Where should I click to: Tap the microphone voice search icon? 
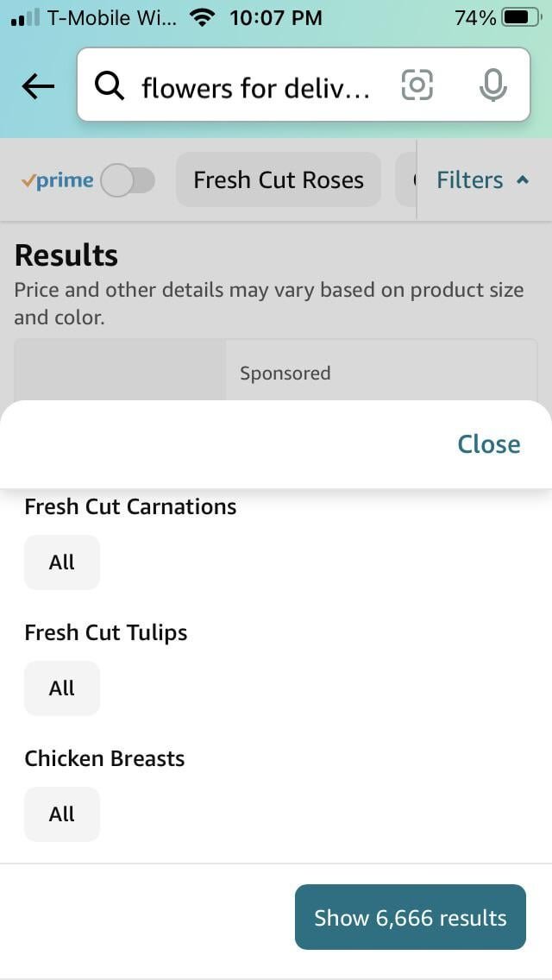pyautogui.click(x=492, y=85)
